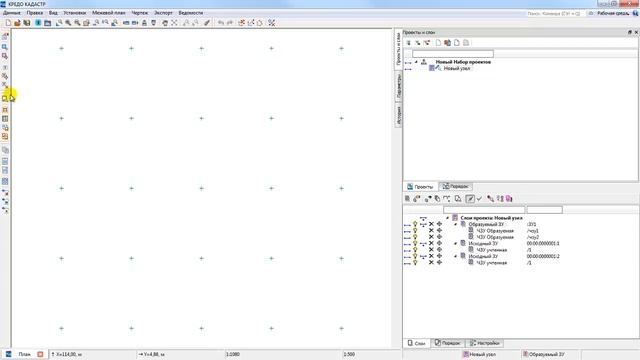
Task: Click the blue magnifier in left vertical toolbar
Action: coord(5,47)
